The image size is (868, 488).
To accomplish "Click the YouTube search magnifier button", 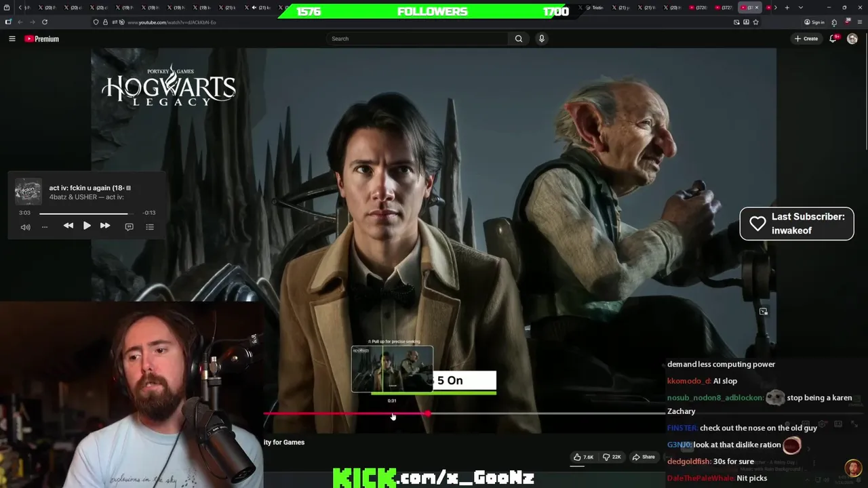I will coord(519,39).
